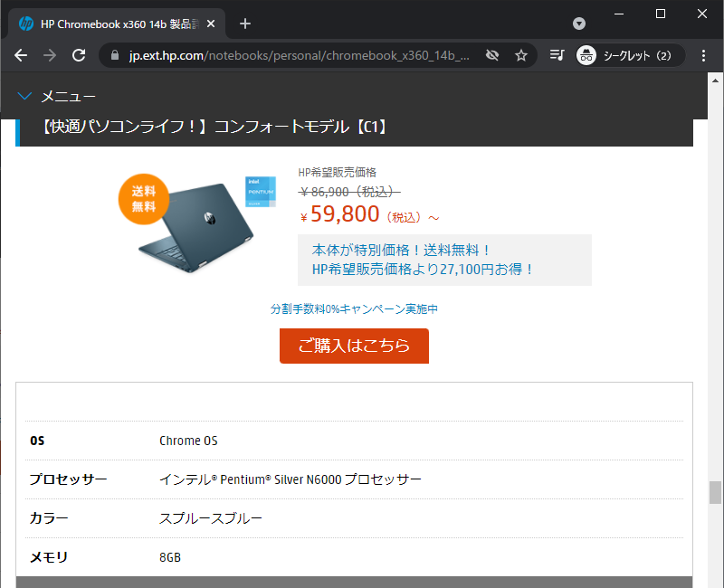Select the Chrome OS spec value
The width and height of the screenshot is (724, 588).
coord(188,441)
